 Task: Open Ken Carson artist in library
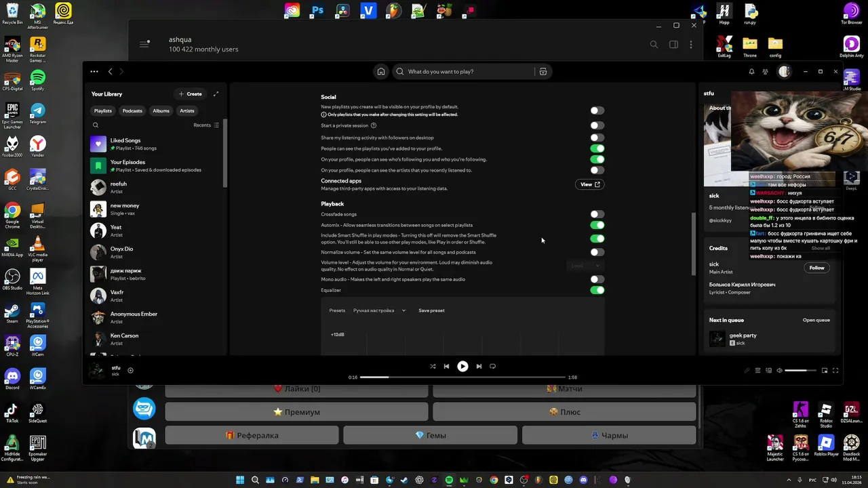[x=156, y=339]
